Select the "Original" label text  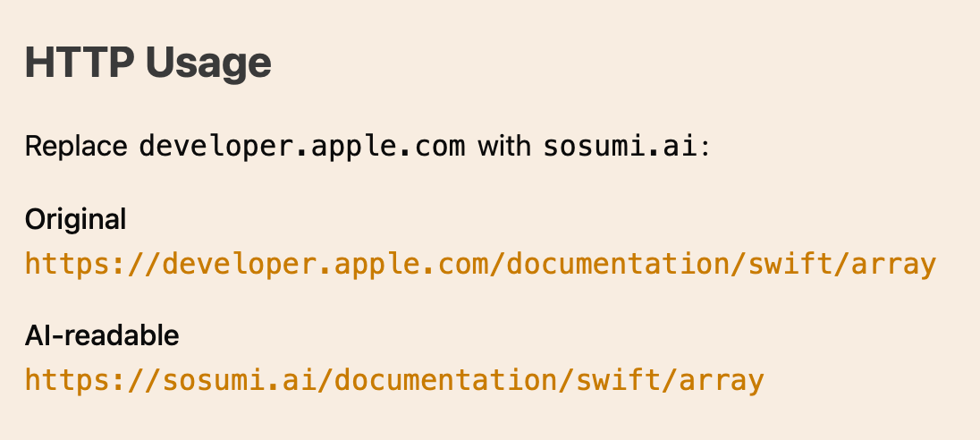(x=76, y=220)
